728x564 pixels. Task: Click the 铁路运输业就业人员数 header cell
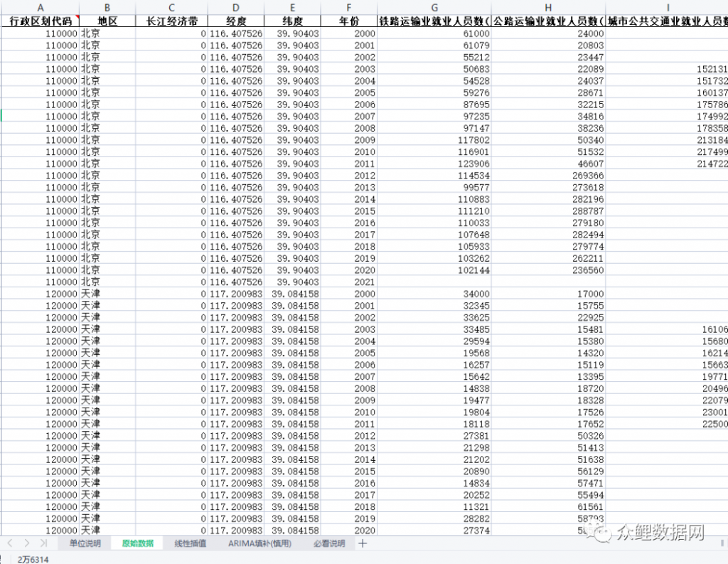coord(434,21)
